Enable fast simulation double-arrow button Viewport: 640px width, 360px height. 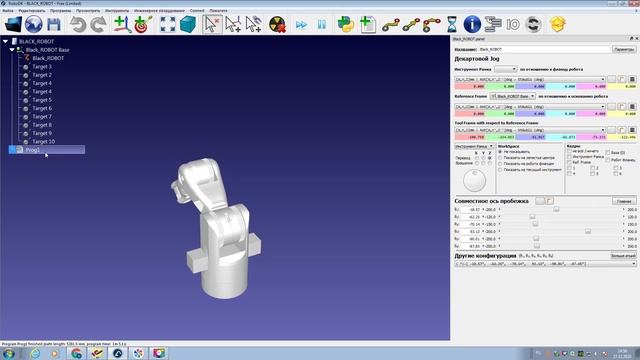[x=301, y=25]
